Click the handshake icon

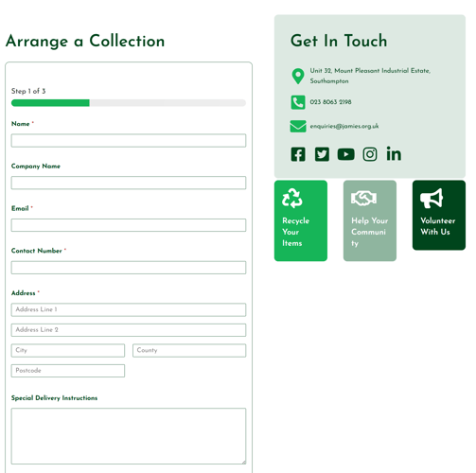[x=363, y=198]
